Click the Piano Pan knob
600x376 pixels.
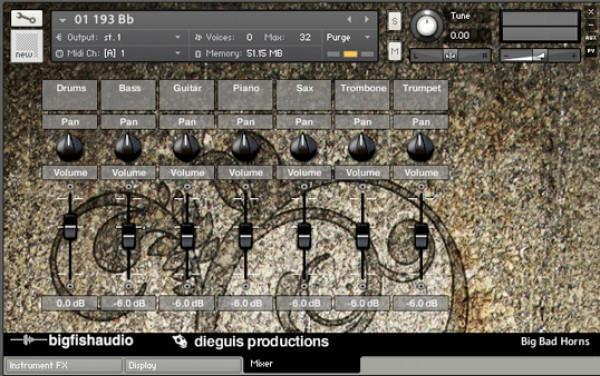point(245,147)
